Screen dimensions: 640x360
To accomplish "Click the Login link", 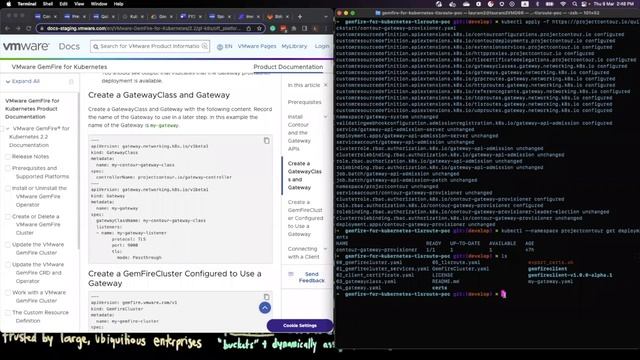I will point(322,47).
